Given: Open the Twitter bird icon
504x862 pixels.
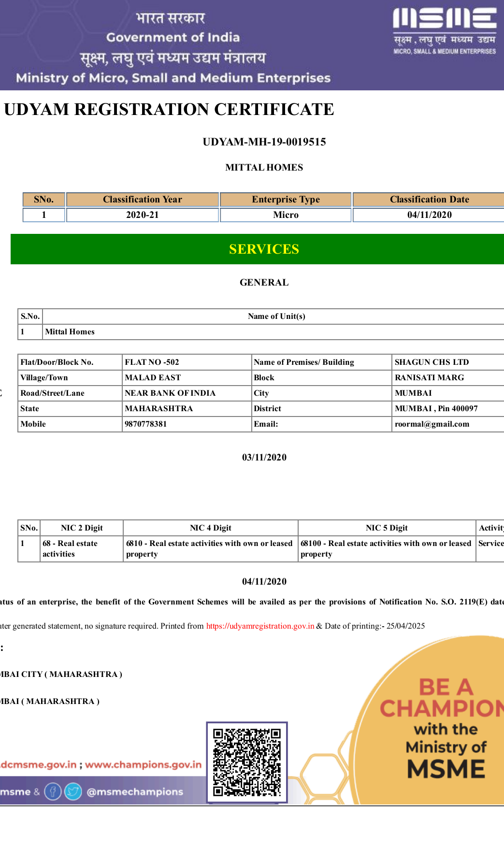Looking at the screenshot, I should tap(73, 791).
